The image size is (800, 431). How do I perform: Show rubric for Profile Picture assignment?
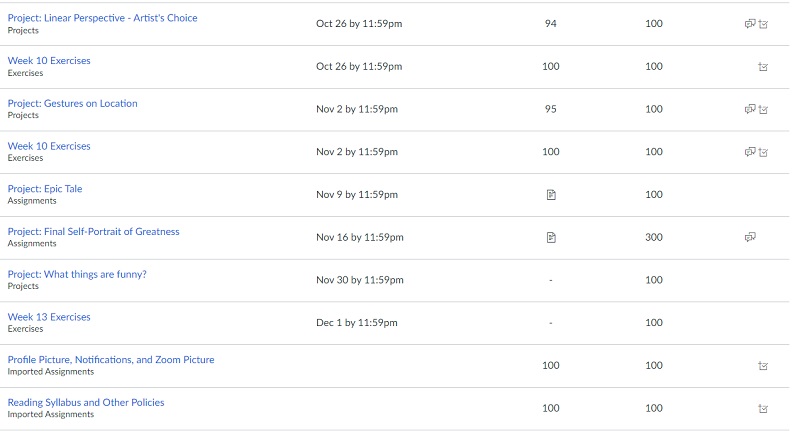click(x=763, y=366)
